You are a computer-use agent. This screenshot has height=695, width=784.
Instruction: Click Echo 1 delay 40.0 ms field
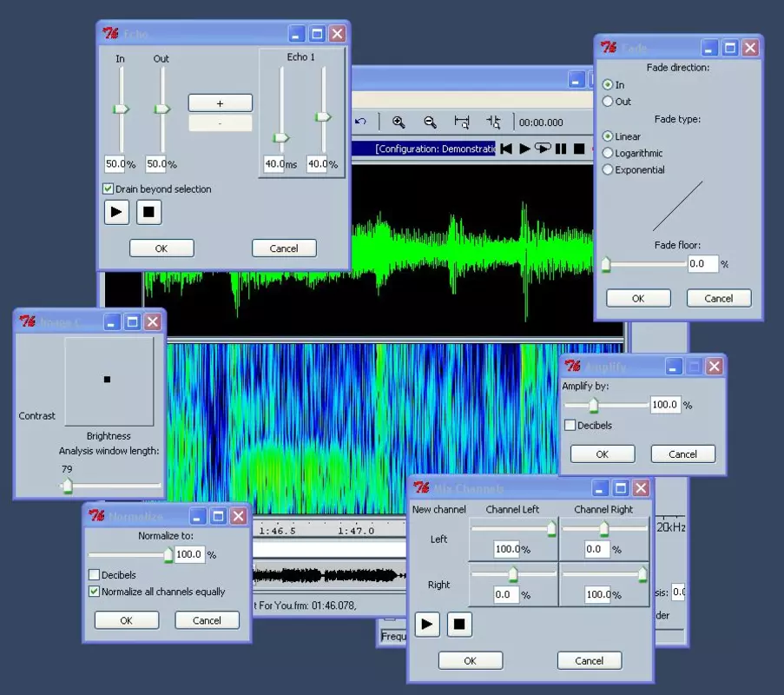(x=275, y=163)
